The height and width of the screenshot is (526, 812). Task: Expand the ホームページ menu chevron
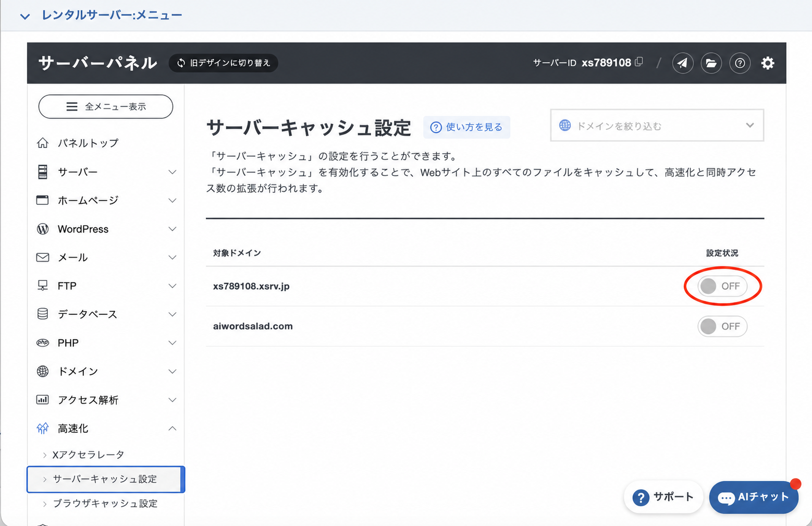173,200
